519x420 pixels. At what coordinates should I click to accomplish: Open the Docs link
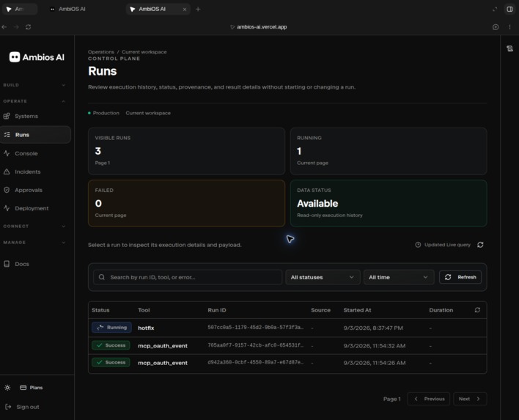[22, 264]
